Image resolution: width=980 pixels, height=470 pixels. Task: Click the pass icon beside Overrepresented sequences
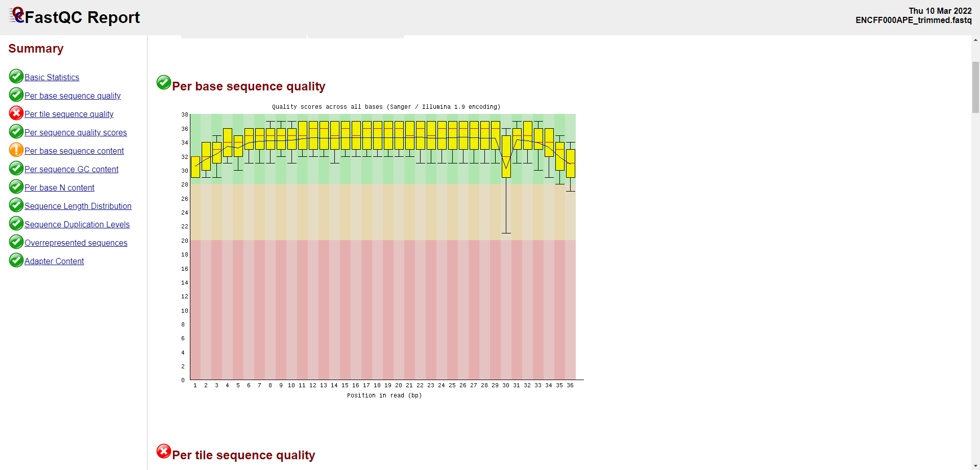coord(16,242)
